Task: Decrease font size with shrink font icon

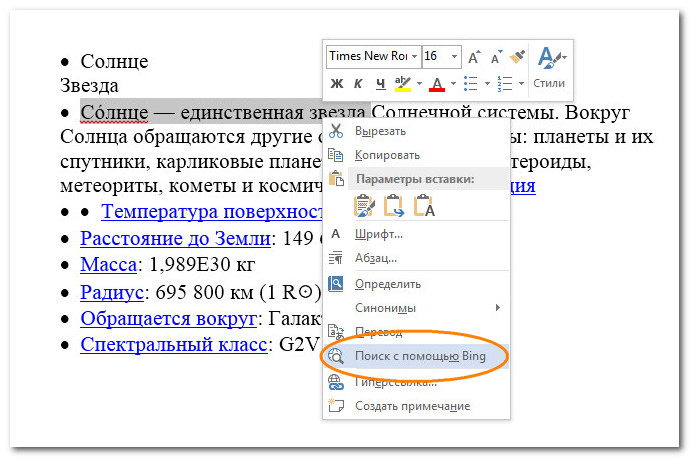Action: pos(496,57)
